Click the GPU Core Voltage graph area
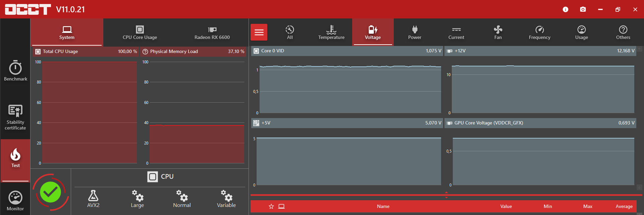644x215 pixels. (543, 161)
